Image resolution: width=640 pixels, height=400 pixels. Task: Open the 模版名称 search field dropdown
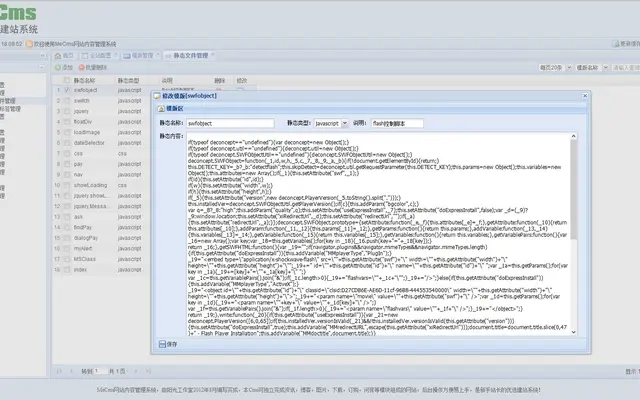pyautogui.click(x=605, y=68)
